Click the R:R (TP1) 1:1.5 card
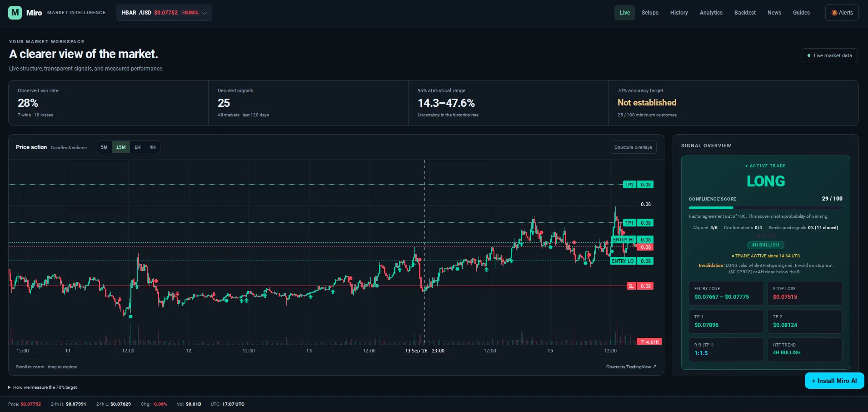This screenshot has width=868, height=412. coord(726,350)
